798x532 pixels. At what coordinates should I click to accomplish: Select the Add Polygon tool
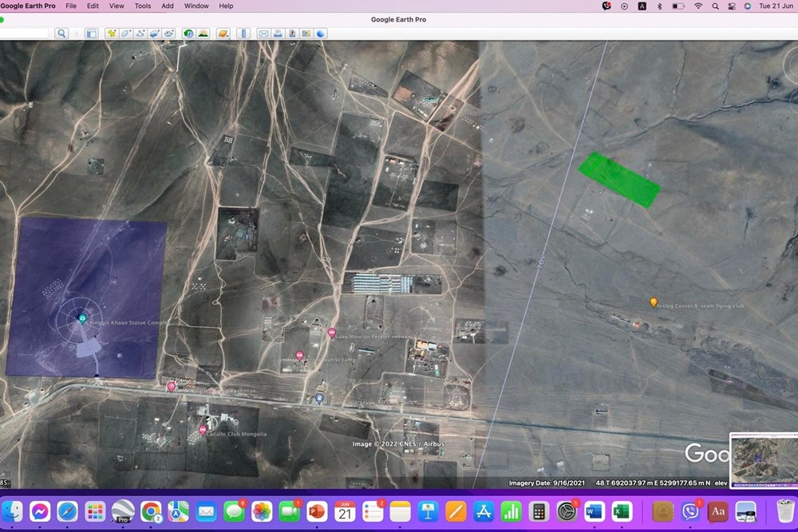tap(126, 33)
